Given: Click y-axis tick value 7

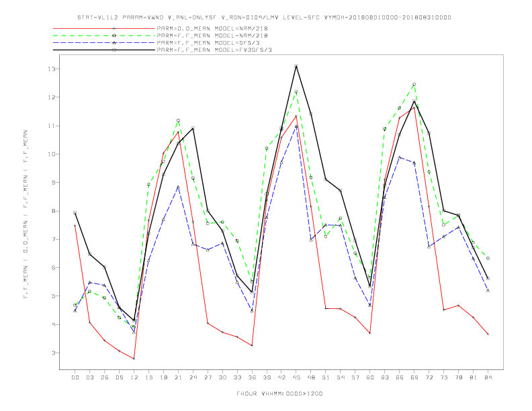Looking at the screenshot, I should coord(54,239).
